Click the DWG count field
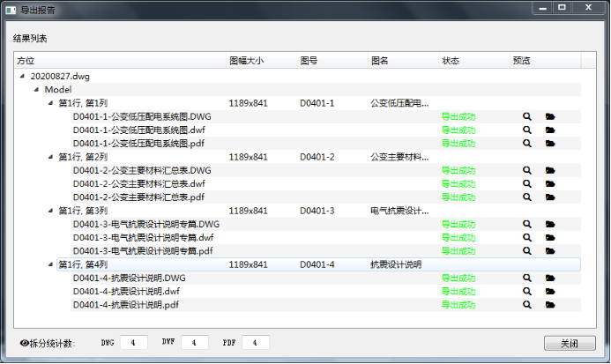 pos(134,342)
